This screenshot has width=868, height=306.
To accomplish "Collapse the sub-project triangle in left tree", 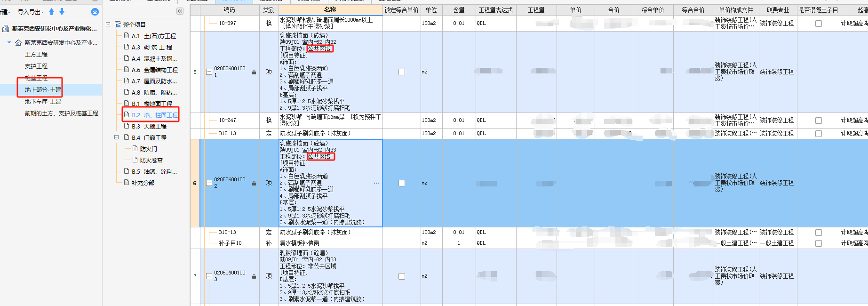I will (x=9, y=43).
